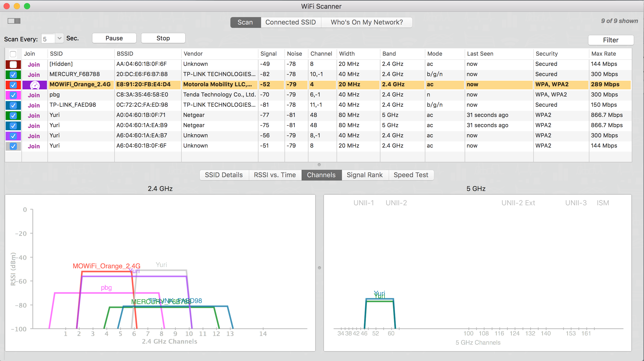
Task: Toggle the sidebar view icon at top left
Action: click(14, 21)
